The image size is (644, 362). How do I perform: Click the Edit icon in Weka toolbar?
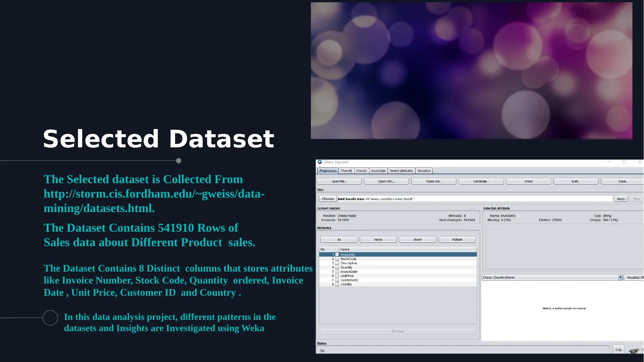click(x=575, y=181)
